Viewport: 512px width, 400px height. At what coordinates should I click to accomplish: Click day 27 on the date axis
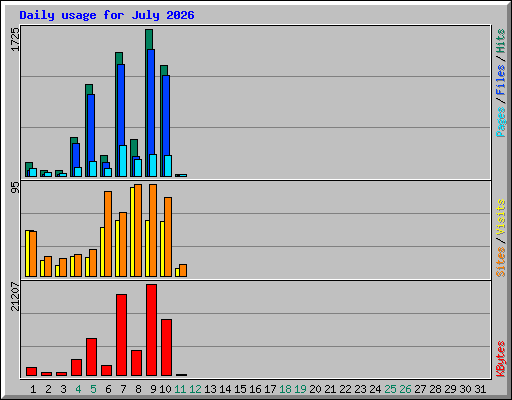pyautogui.click(x=420, y=389)
